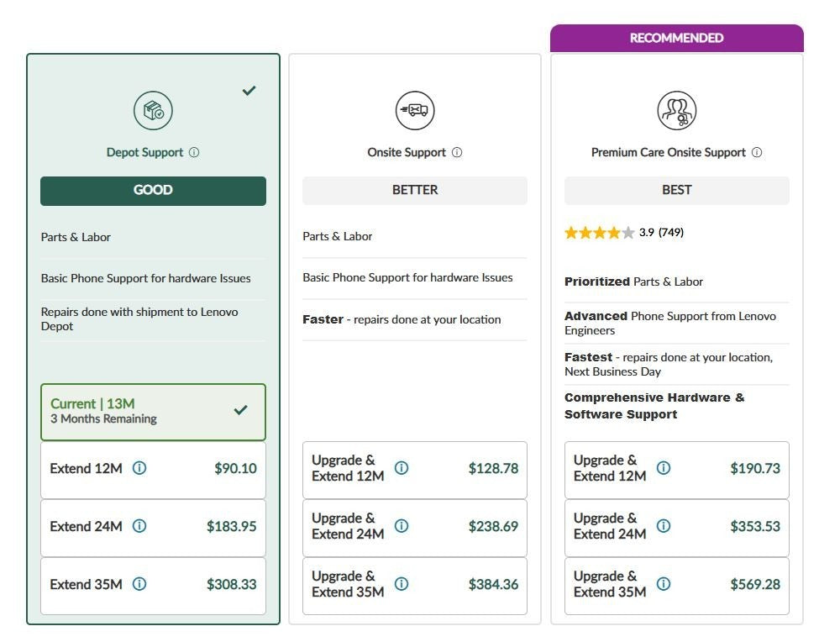
Task: Show info for $238.69 Upgrade & Extend 24M
Action: [402, 526]
